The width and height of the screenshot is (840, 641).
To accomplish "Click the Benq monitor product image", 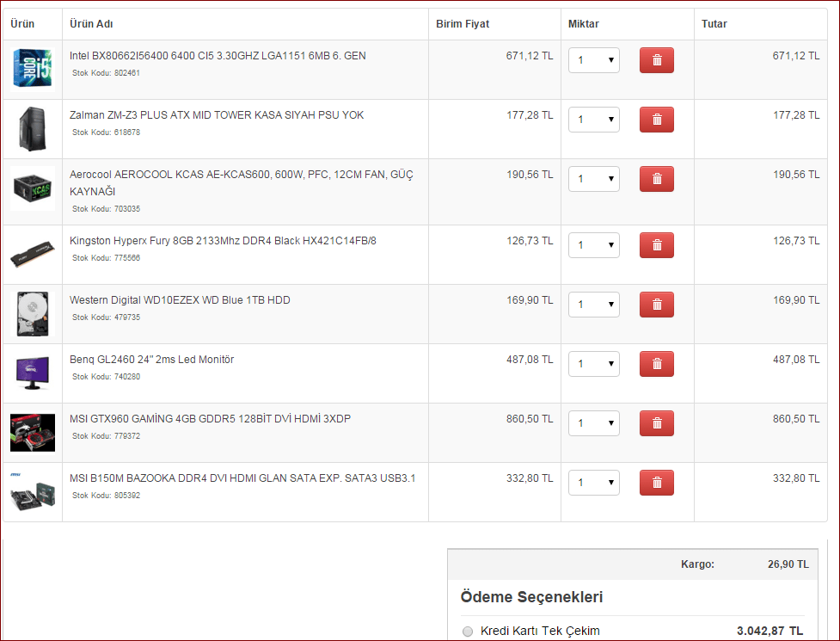I will (x=33, y=373).
